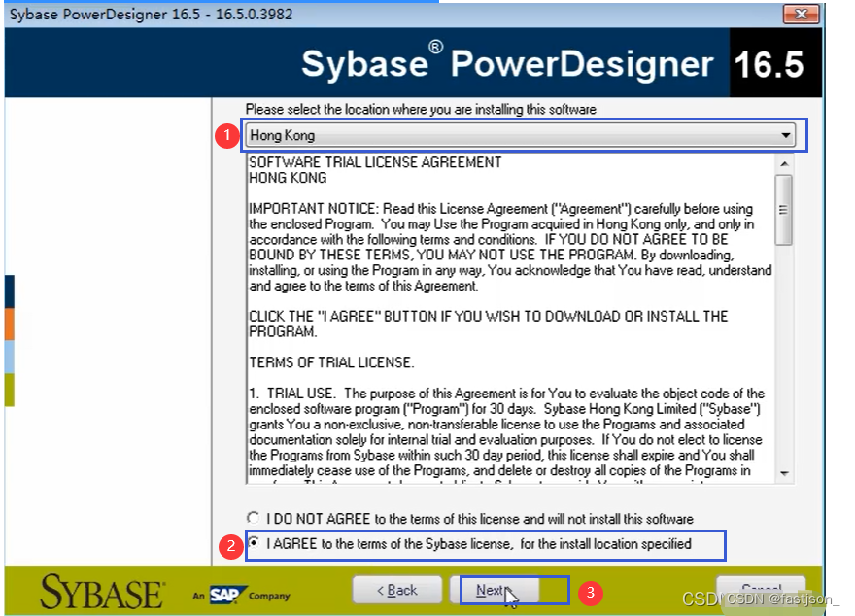Click the 'TERMS OF TRIAL LICENSE.' line
This screenshot has width=855, height=616.
click(331, 362)
